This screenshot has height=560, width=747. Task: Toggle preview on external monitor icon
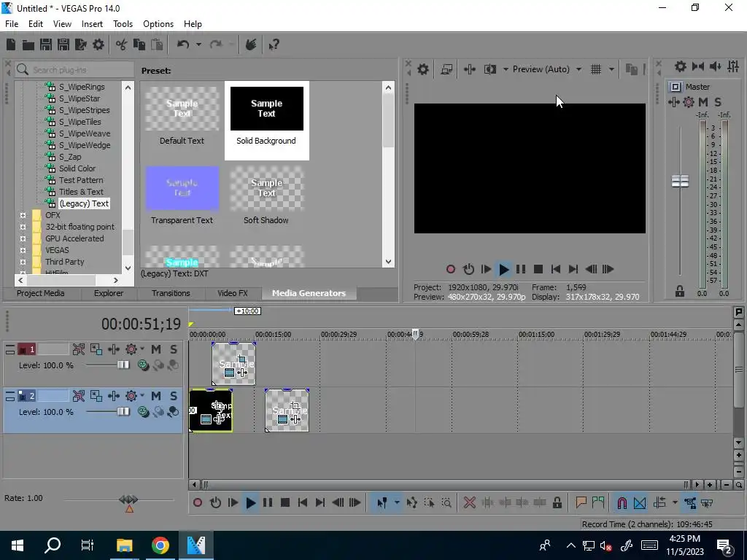coord(446,69)
